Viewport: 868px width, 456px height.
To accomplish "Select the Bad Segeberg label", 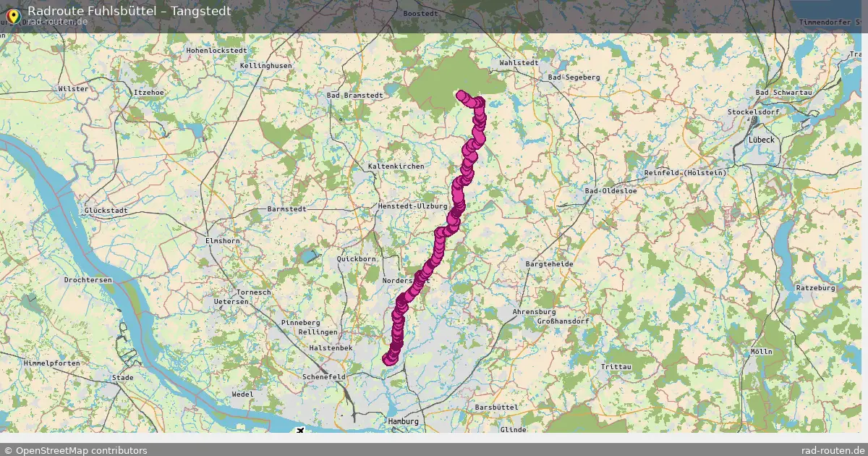I will (574, 77).
